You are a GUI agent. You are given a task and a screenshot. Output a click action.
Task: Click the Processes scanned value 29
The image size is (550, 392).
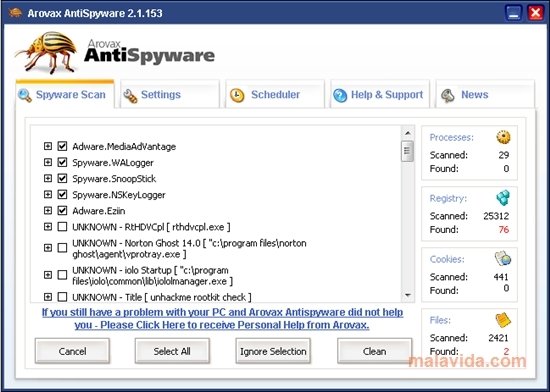tap(504, 155)
